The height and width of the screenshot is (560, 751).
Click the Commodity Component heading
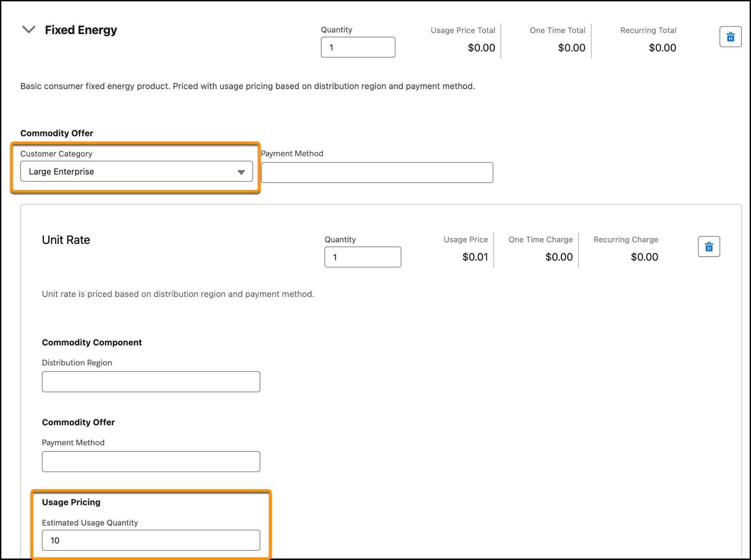92,342
